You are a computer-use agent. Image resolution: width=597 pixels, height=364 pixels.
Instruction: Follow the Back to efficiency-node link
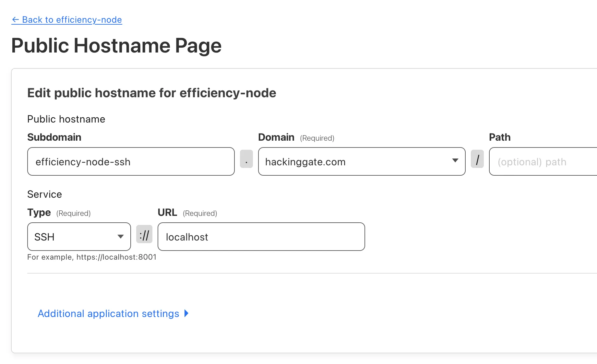[66, 20]
